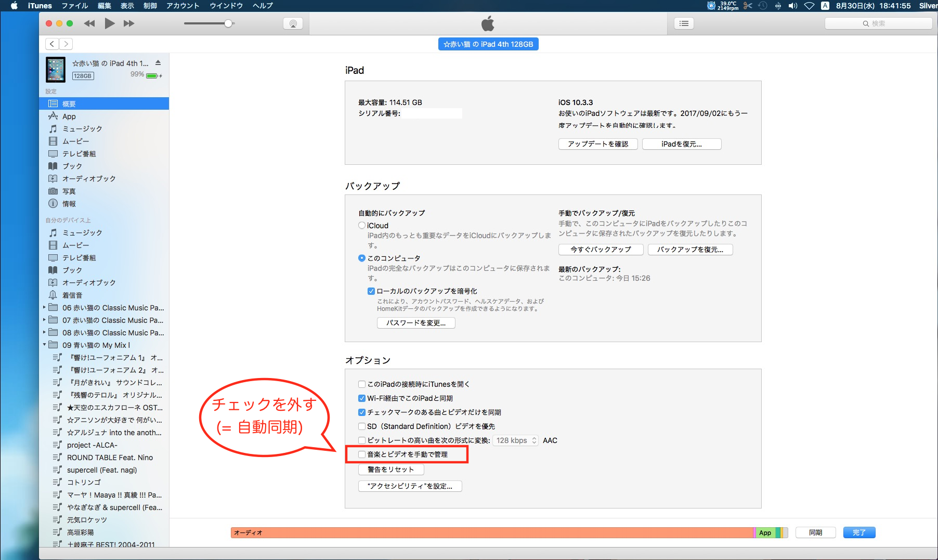The height and width of the screenshot is (560, 938).
Task: Open the 128 kbps bitrate dropdown
Action: (x=516, y=440)
